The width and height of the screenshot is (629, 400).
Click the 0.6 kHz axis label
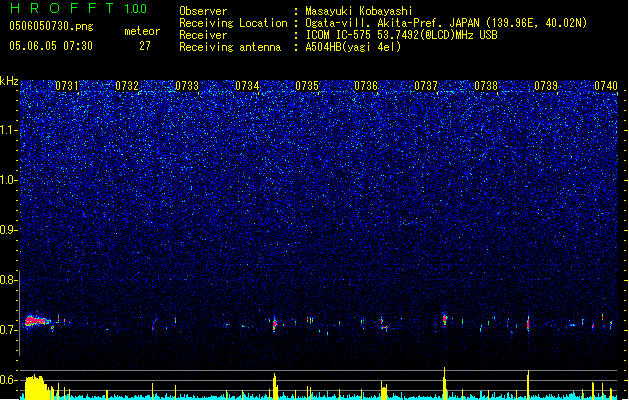pyautogui.click(x=8, y=380)
